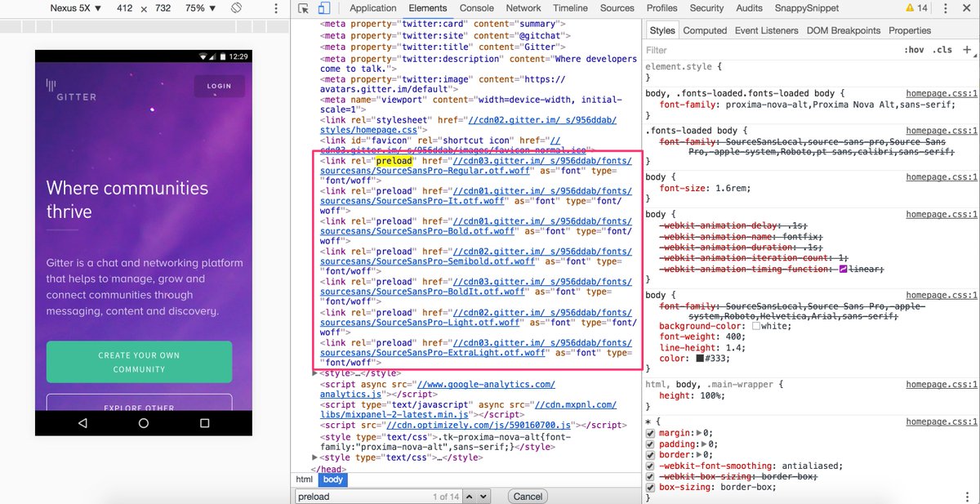Switch to the Application panel tab

(373, 8)
